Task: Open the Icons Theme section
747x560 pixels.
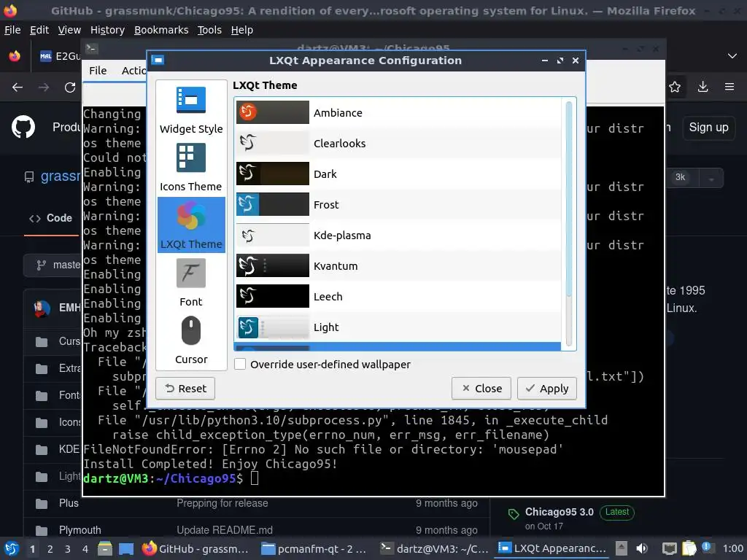Action: 191,168
